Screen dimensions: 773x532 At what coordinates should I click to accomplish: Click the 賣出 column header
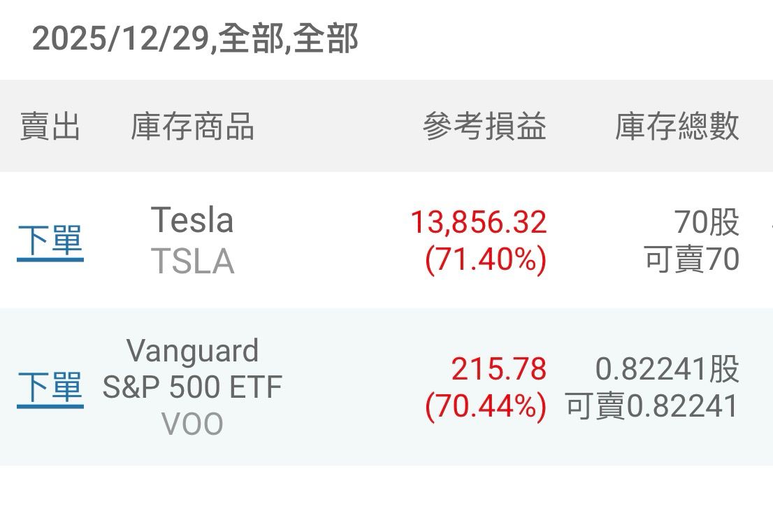point(50,127)
